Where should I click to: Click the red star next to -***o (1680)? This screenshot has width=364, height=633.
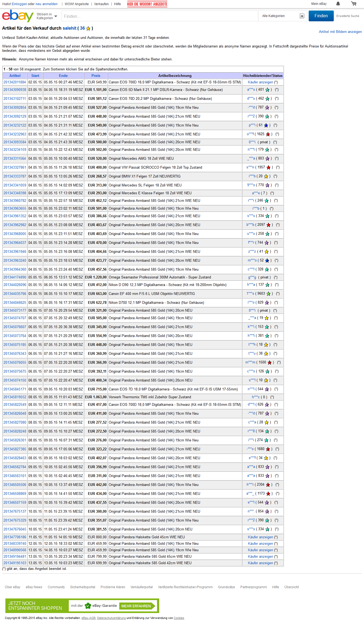(268, 449)
